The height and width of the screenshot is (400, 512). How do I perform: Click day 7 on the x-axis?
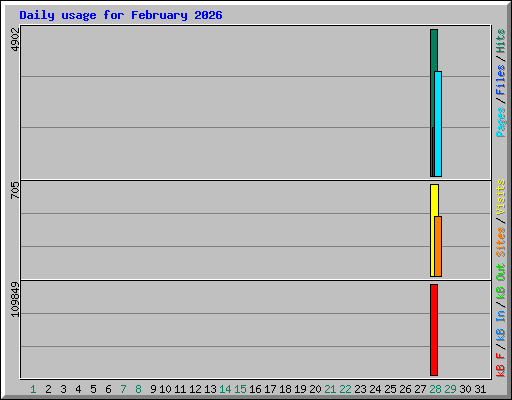click(x=123, y=389)
